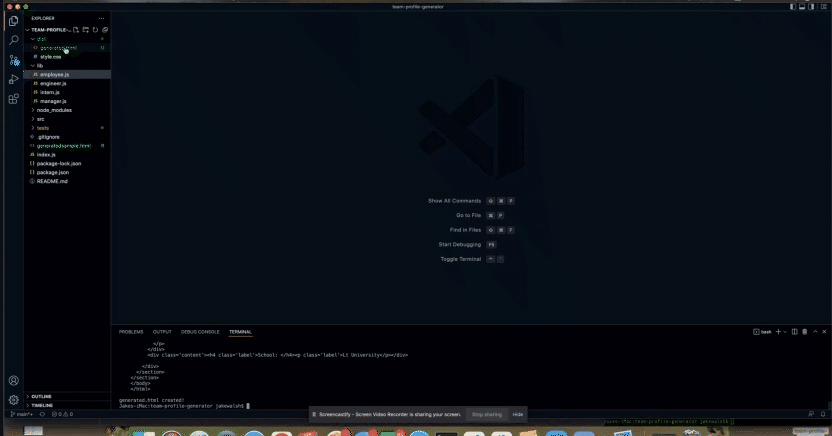Open customize layout icon in title bar

point(824,7)
